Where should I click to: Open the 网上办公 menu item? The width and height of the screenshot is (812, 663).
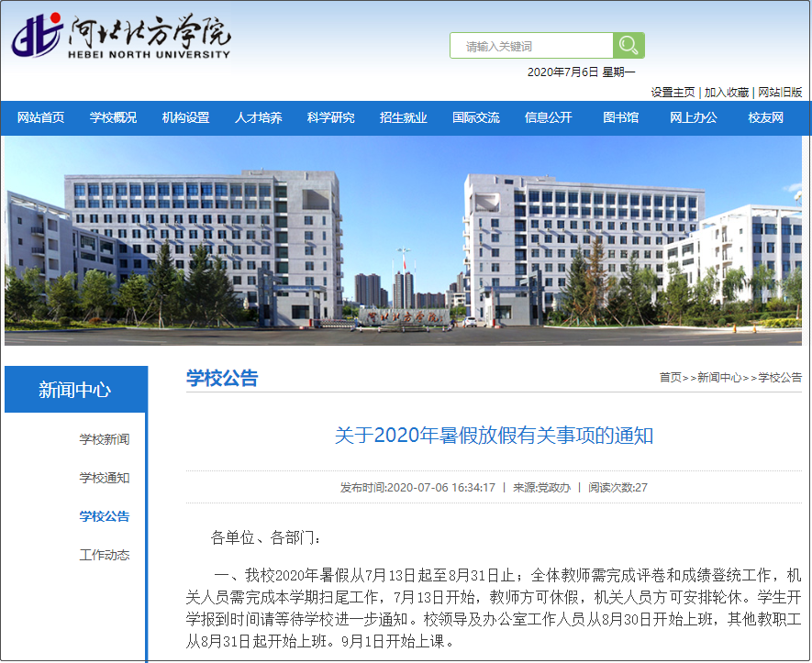tap(695, 117)
